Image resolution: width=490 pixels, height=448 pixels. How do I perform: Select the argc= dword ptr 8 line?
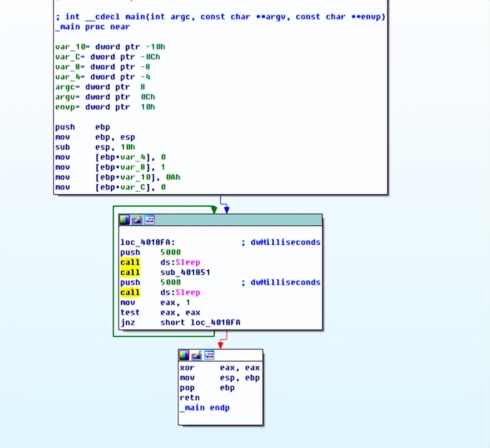pyautogui.click(x=100, y=87)
